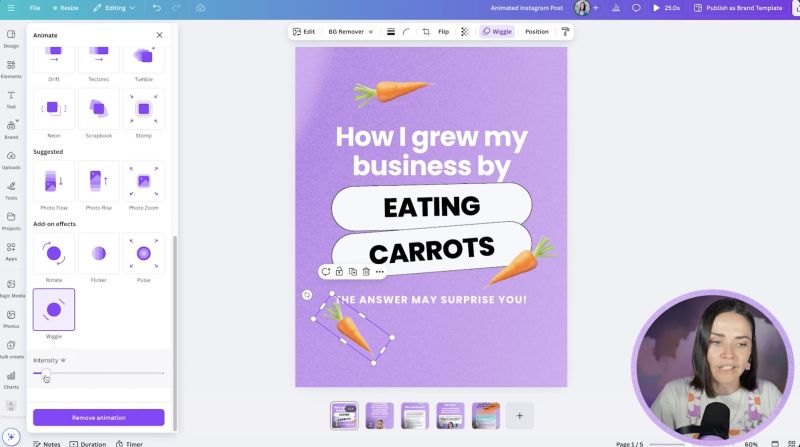Open the Brand sidebar tab
The width and height of the screenshot is (800, 447).
pos(11,130)
